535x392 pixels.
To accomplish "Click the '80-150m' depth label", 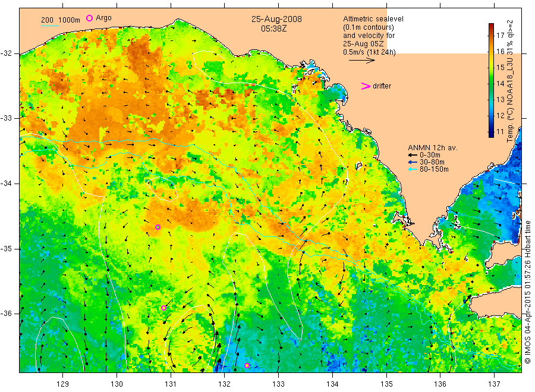I will (x=434, y=169).
